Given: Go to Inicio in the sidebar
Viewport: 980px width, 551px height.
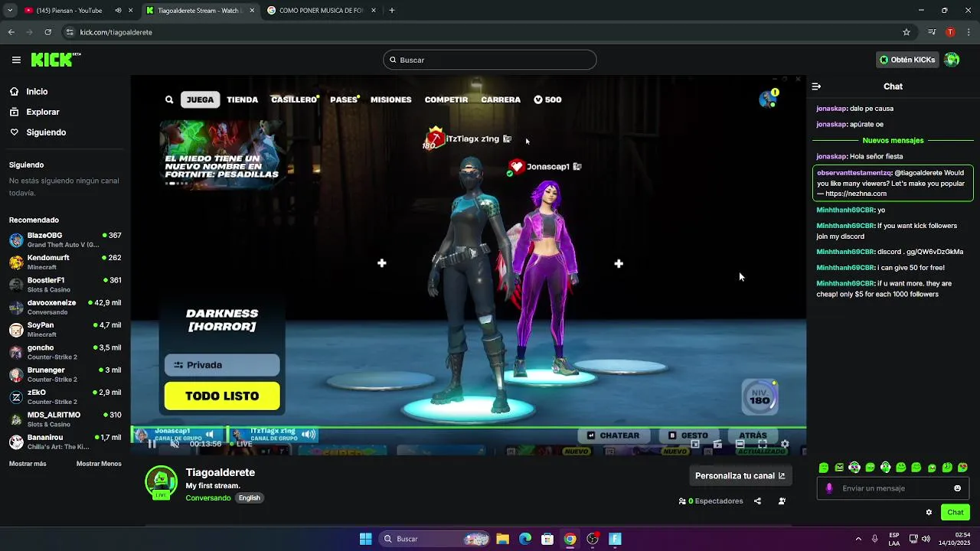Looking at the screenshot, I should point(65,91).
